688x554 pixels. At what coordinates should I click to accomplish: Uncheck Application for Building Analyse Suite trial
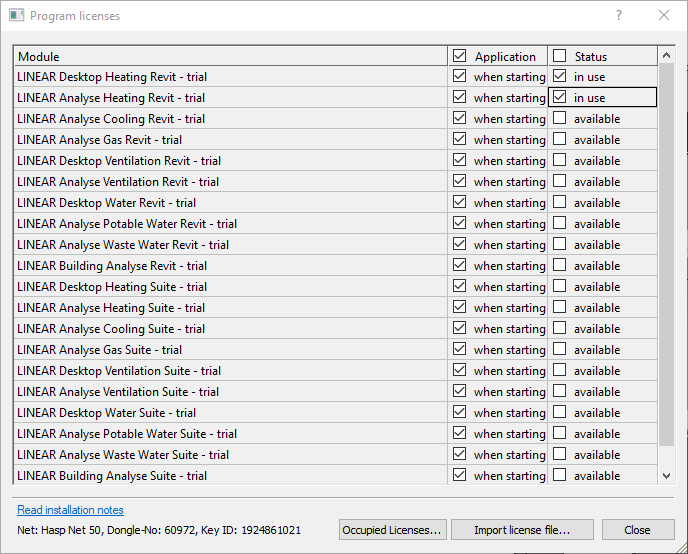pyautogui.click(x=459, y=475)
